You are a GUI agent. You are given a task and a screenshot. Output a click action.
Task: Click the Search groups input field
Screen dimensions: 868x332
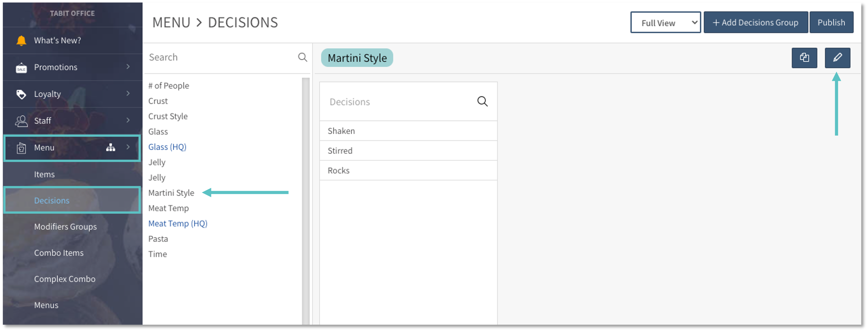[x=221, y=57]
